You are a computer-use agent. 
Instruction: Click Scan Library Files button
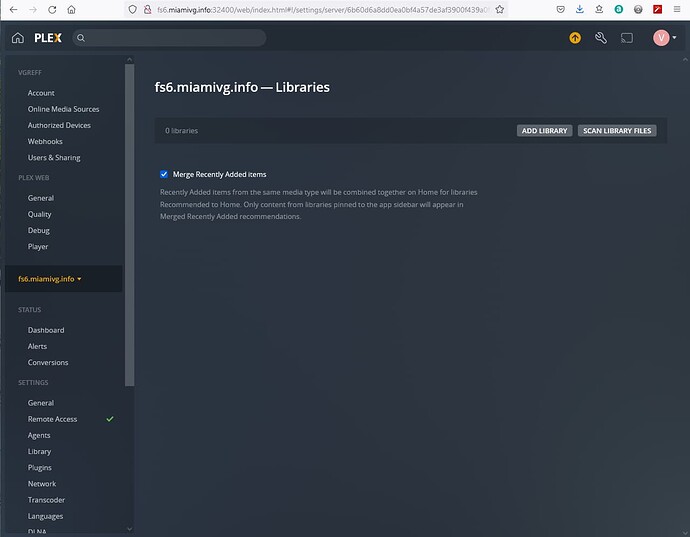617,131
